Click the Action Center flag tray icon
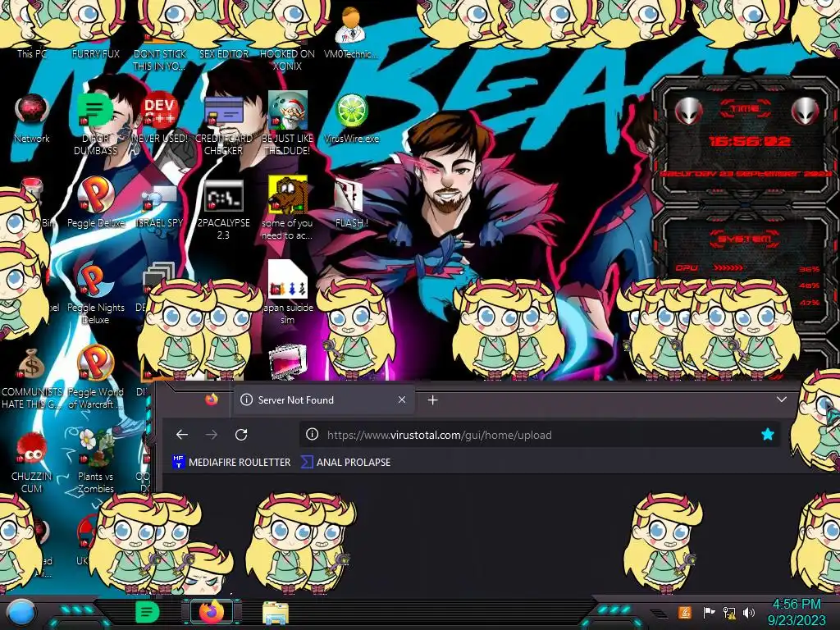 pos(709,612)
